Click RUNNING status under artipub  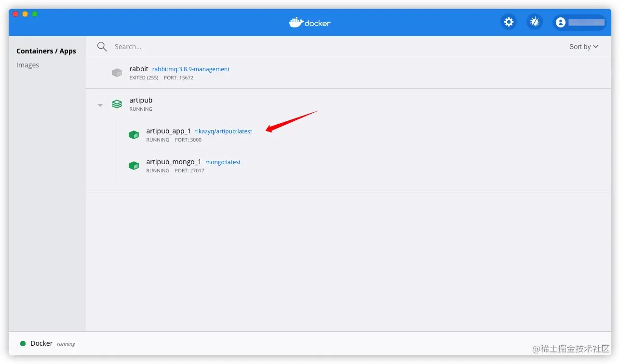point(141,109)
